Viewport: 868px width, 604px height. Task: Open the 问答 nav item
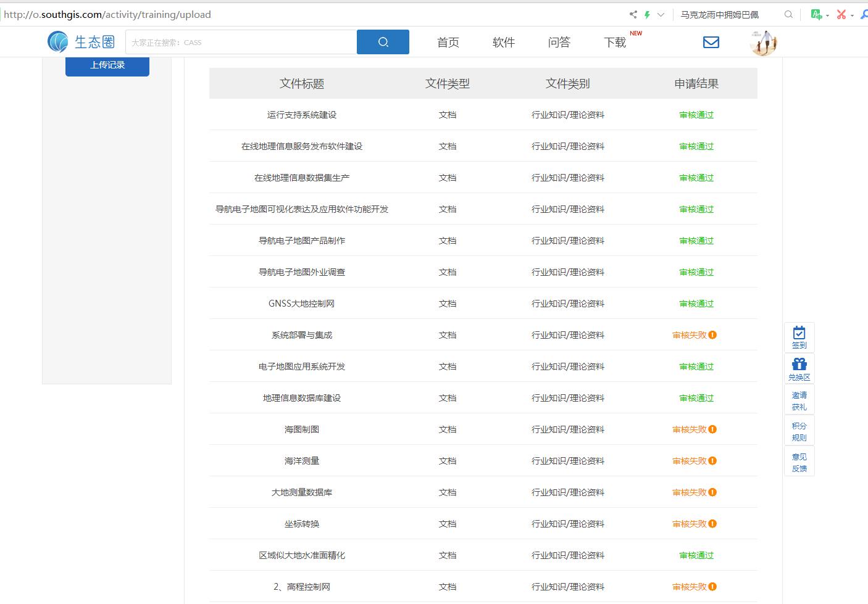coord(559,42)
